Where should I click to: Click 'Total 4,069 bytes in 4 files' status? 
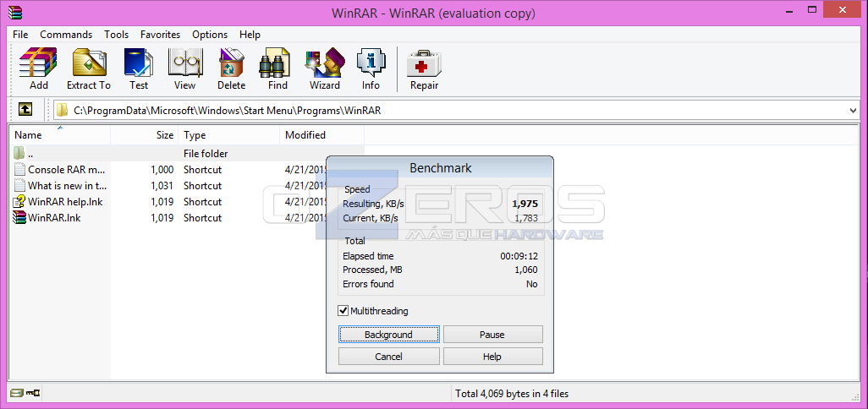(512, 394)
